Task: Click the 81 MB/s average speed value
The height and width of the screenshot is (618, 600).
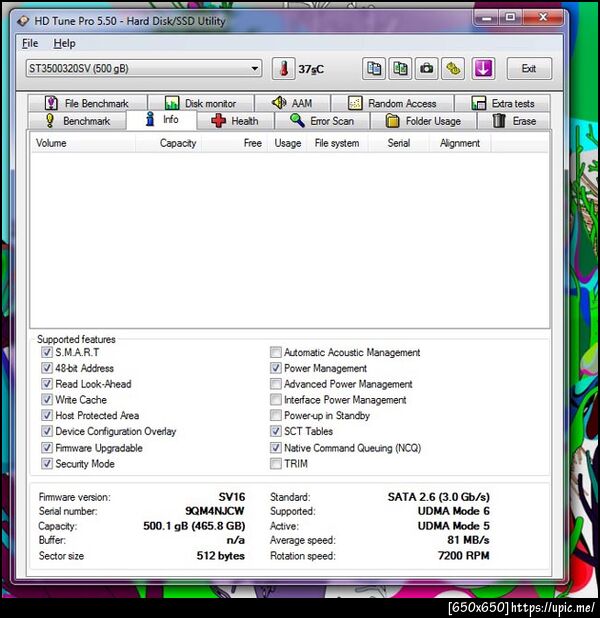Action: [x=468, y=540]
